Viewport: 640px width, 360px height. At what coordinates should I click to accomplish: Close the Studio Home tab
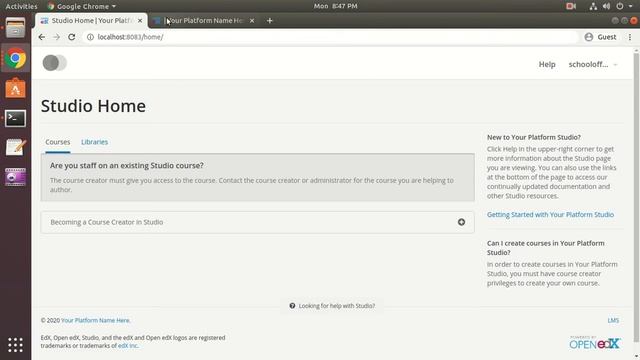tap(140, 20)
